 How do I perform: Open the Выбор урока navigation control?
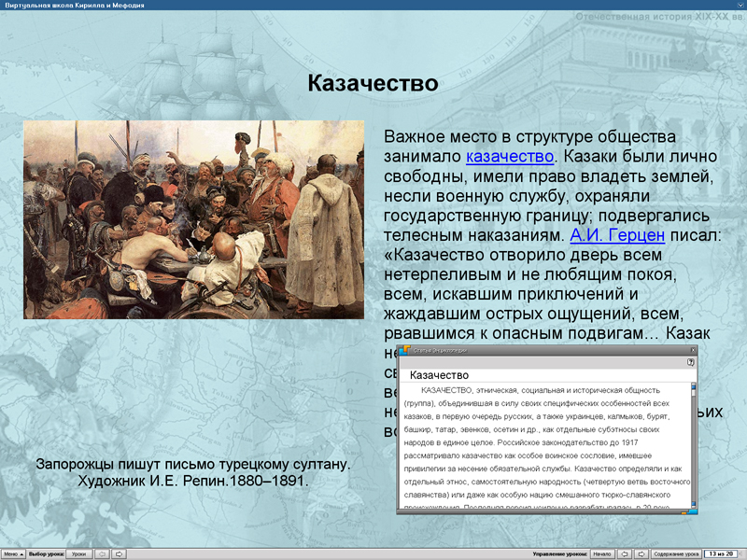(x=47, y=553)
